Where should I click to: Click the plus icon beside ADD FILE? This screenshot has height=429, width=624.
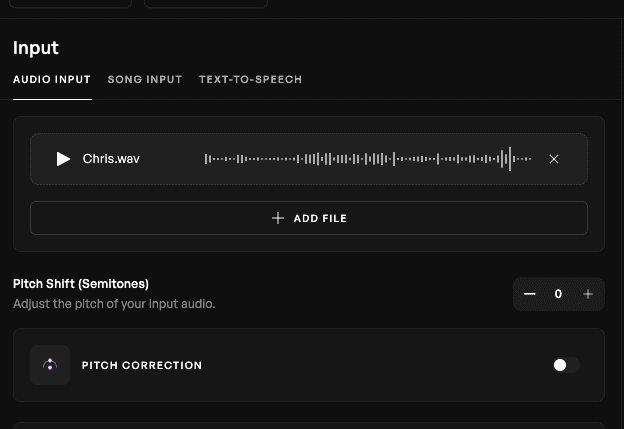click(278, 218)
